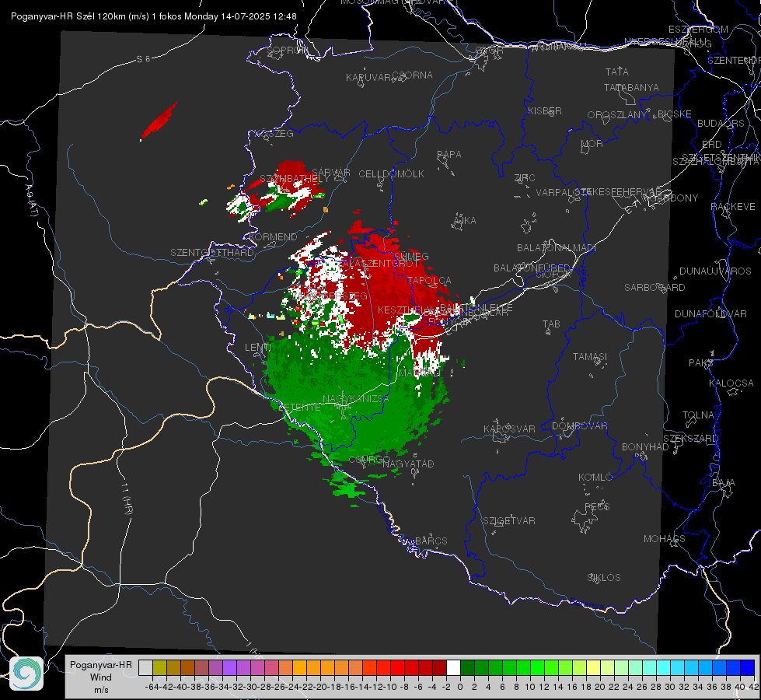The width and height of the screenshot is (761, 700).
Task: Click the ERD town label
Action: pyautogui.click(x=712, y=145)
